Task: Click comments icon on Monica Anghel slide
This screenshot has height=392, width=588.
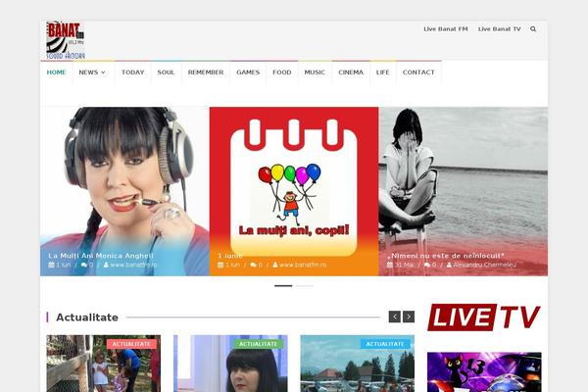Action: click(x=84, y=265)
